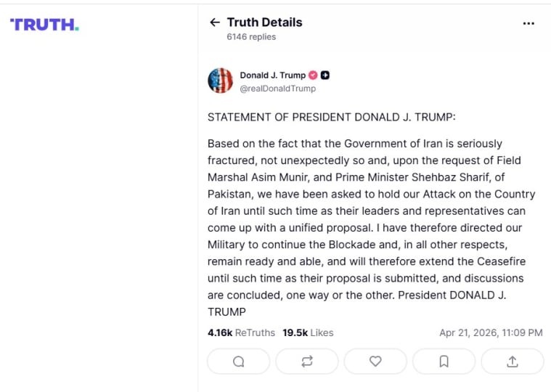
Task: Click the Donald J. Trump display name
Action: point(273,75)
